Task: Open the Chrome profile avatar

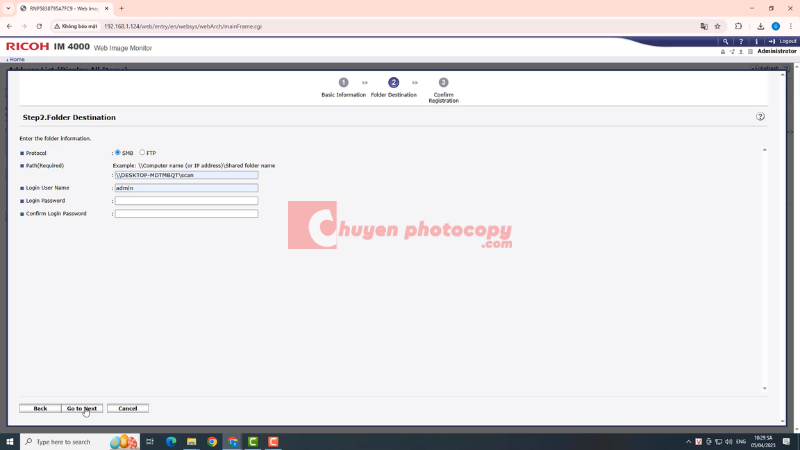Action: (x=776, y=26)
